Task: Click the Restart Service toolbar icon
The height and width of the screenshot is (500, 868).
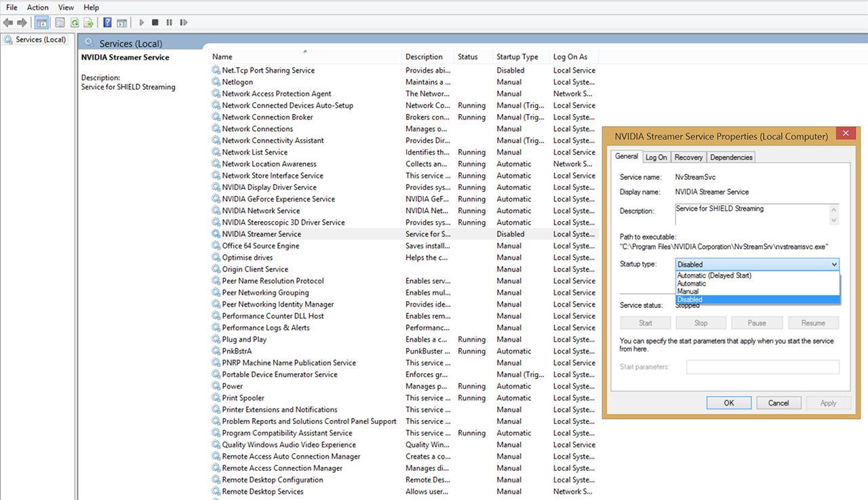Action: pos(183,22)
